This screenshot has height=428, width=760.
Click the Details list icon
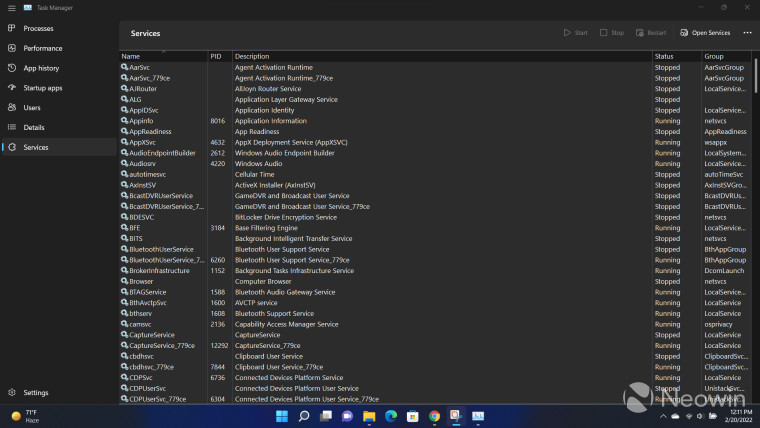click(12, 127)
